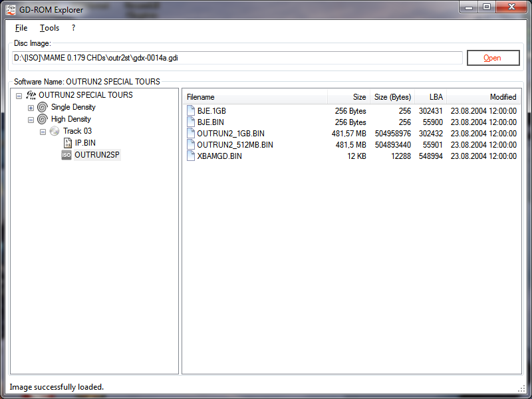Close the GD-ROM Explorer window
The width and height of the screenshot is (532, 399).
511,7
